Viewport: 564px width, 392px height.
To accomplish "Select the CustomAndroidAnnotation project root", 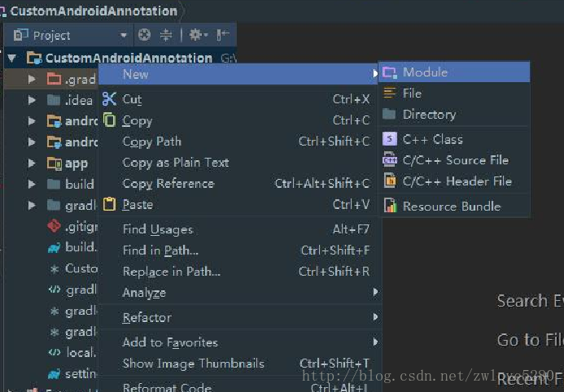I will point(129,58).
